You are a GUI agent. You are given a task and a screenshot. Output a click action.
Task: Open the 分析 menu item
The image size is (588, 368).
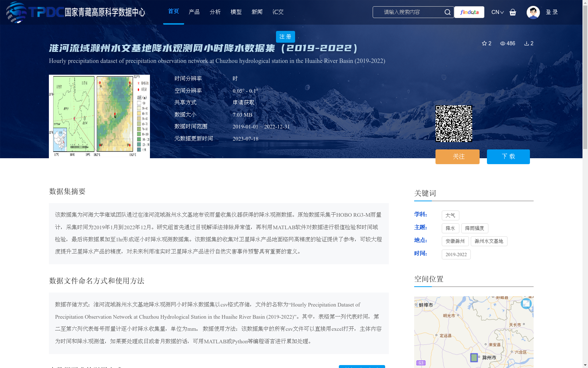pyautogui.click(x=215, y=12)
